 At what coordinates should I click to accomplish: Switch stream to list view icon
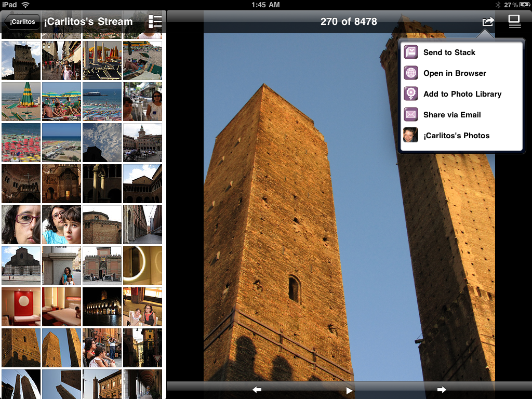pos(155,21)
